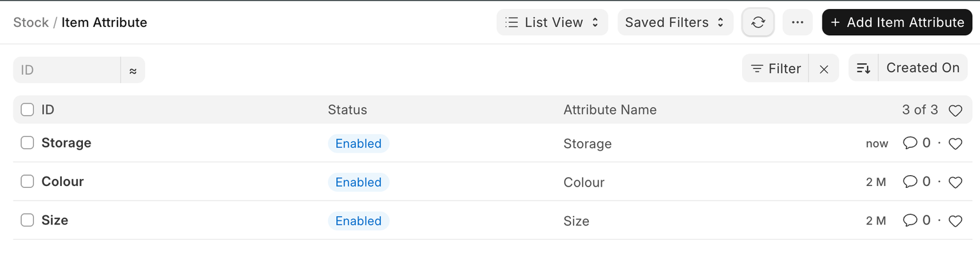Click the refresh list icon

pos(758,22)
